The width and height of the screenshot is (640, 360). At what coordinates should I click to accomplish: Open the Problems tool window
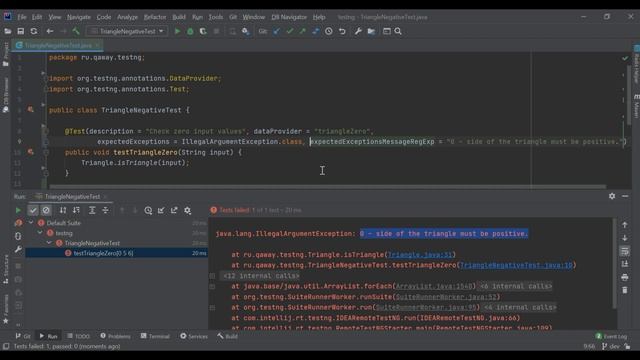[116, 336]
